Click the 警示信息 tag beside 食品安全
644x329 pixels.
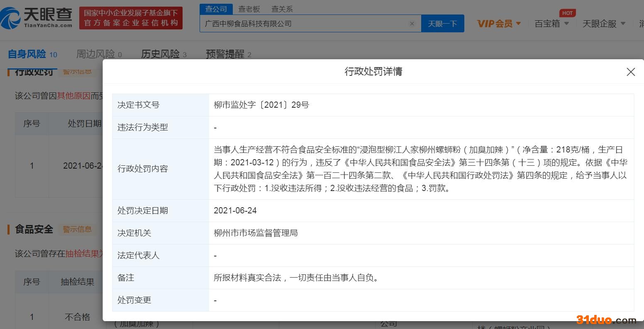pyautogui.click(x=77, y=229)
